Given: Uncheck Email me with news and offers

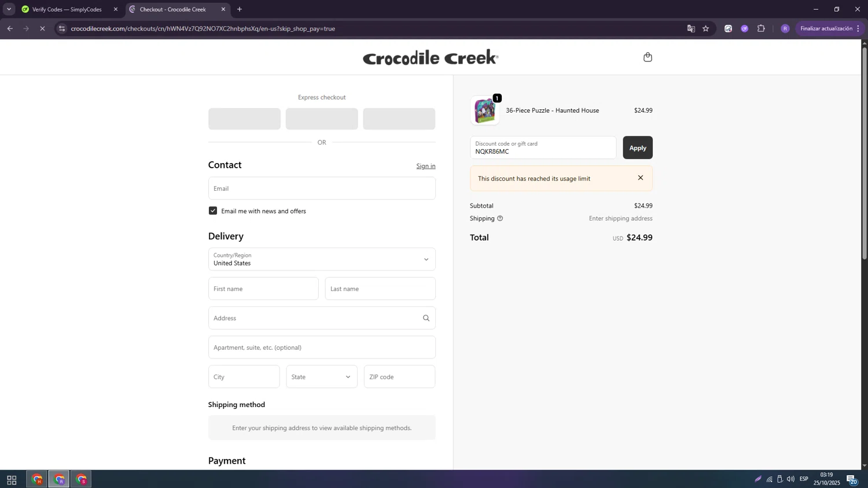Looking at the screenshot, I should coord(213,211).
